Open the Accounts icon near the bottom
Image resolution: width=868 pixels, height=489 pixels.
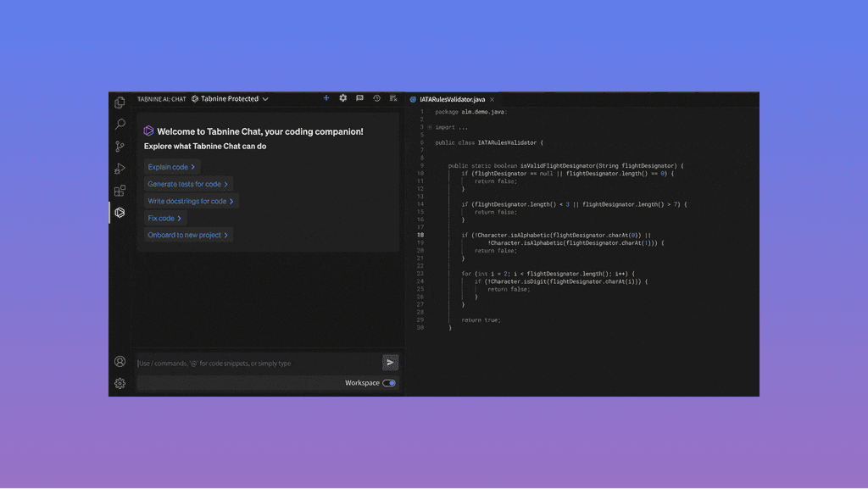coord(120,362)
